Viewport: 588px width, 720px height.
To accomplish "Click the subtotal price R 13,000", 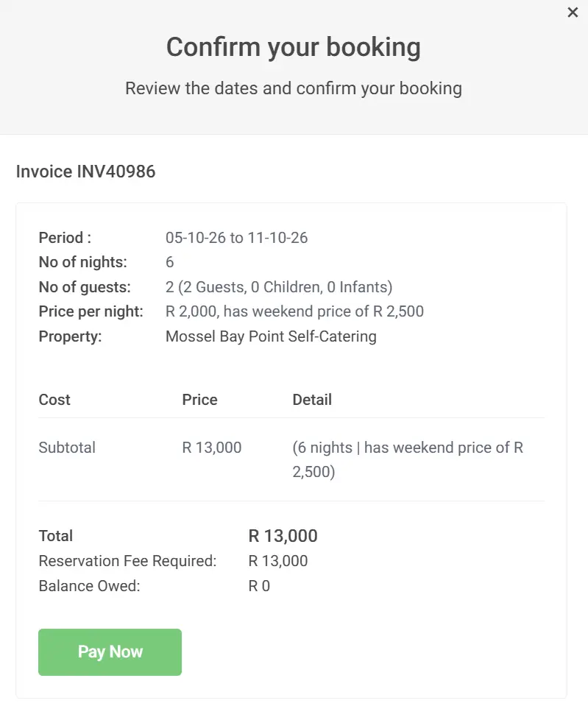I will point(212,448).
